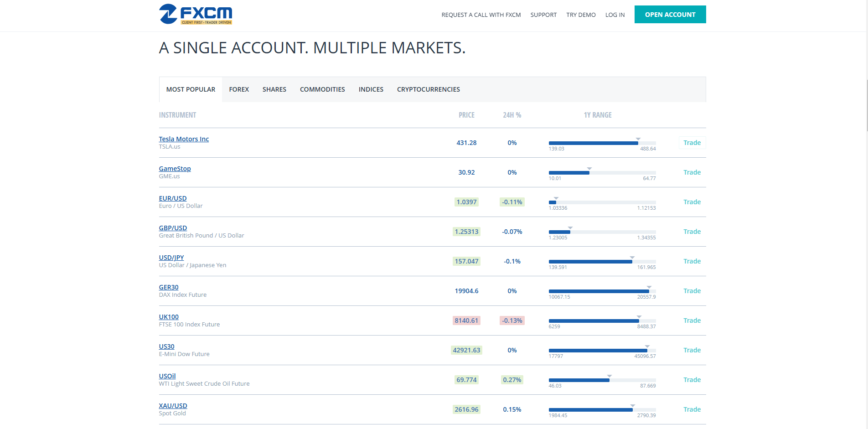Click the US30 price 42921.63
This screenshot has height=429, width=868.
pos(466,350)
